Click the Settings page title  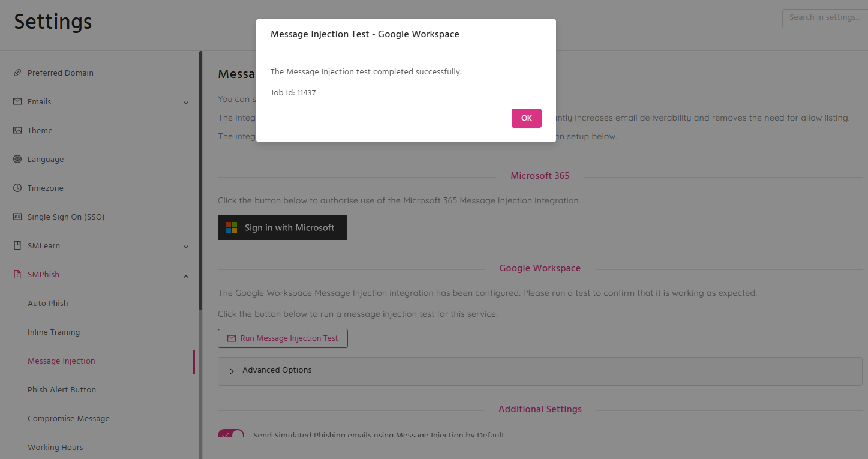[x=53, y=22]
